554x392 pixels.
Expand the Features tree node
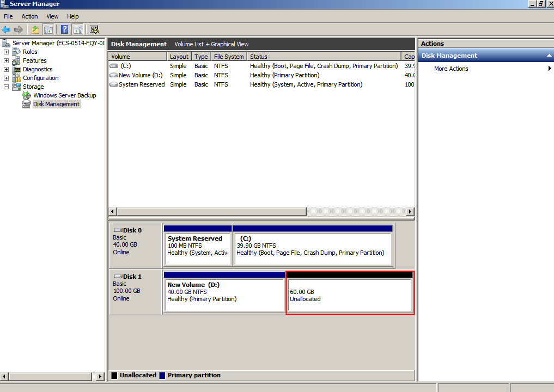[6, 61]
